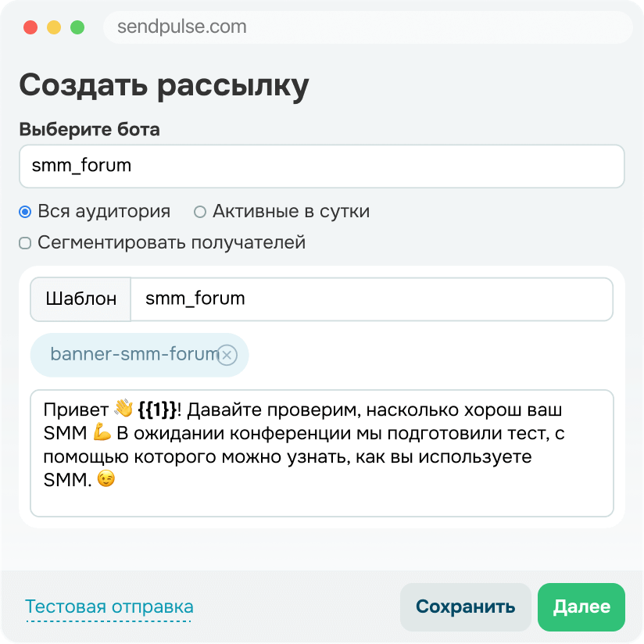Click the red close window dot
The width and height of the screenshot is (644, 644).
pyautogui.click(x=30, y=27)
